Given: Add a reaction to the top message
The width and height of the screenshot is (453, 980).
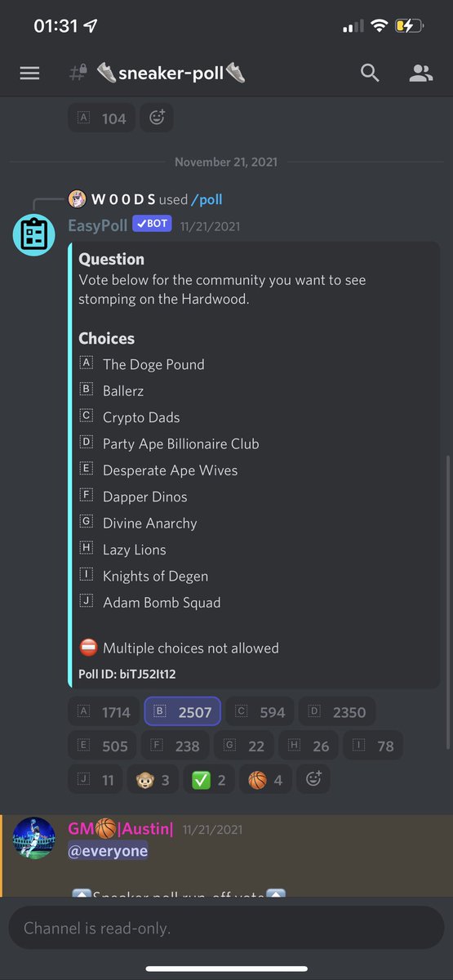Looking at the screenshot, I should (157, 118).
